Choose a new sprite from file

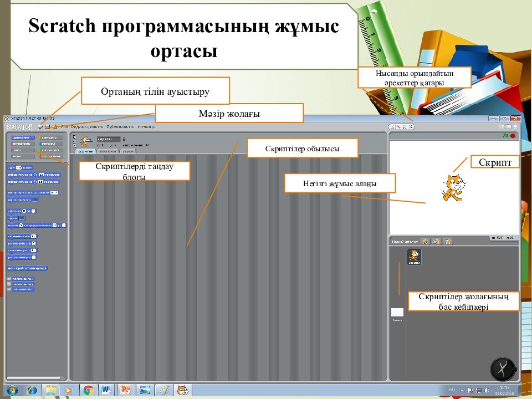point(436,242)
